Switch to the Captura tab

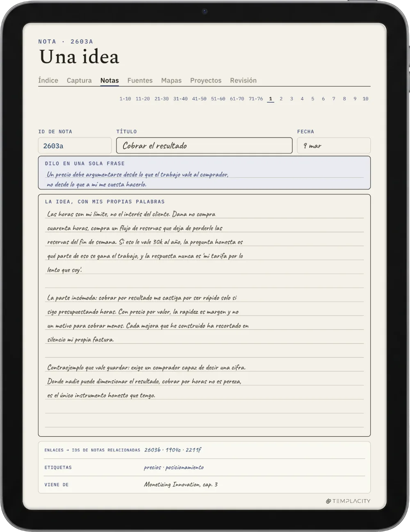pyautogui.click(x=79, y=80)
